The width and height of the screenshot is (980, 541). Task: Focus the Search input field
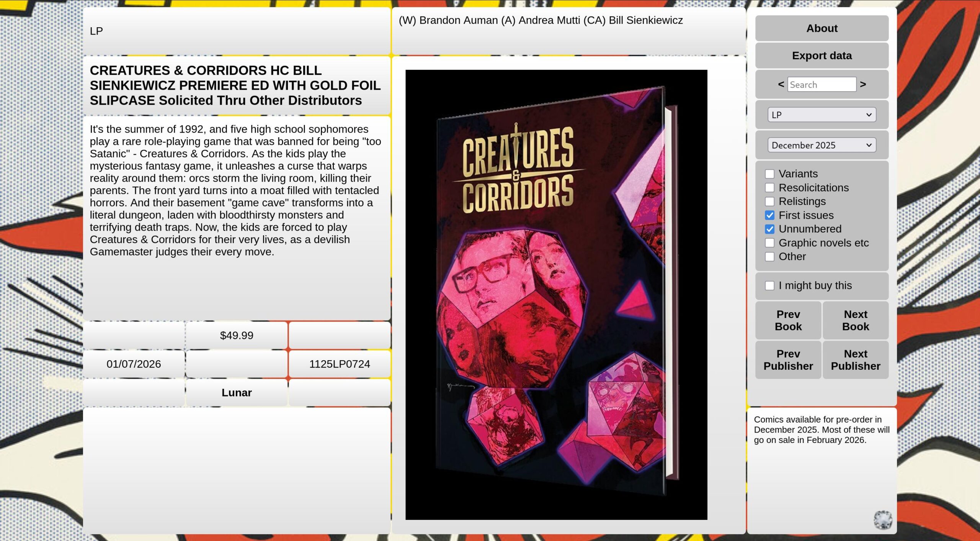pyautogui.click(x=822, y=85)
